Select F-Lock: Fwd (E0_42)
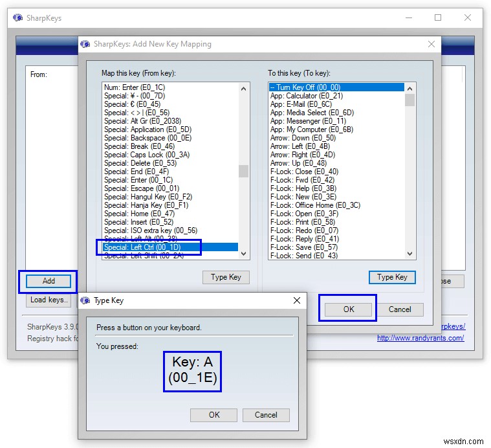Image resolution: width=491 pixels, height=448 pixels. (x=336, y=180)
